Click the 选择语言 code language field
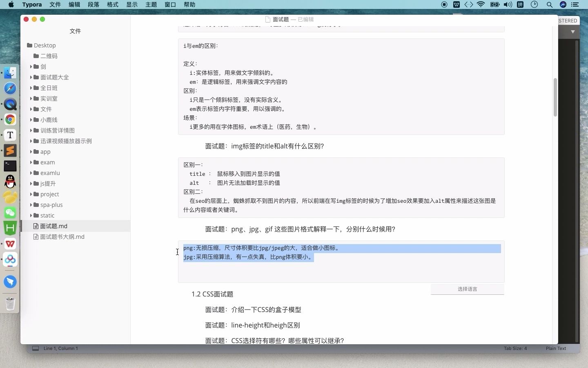This screenshot has height=368, width=588. click(x=467, y=289)
